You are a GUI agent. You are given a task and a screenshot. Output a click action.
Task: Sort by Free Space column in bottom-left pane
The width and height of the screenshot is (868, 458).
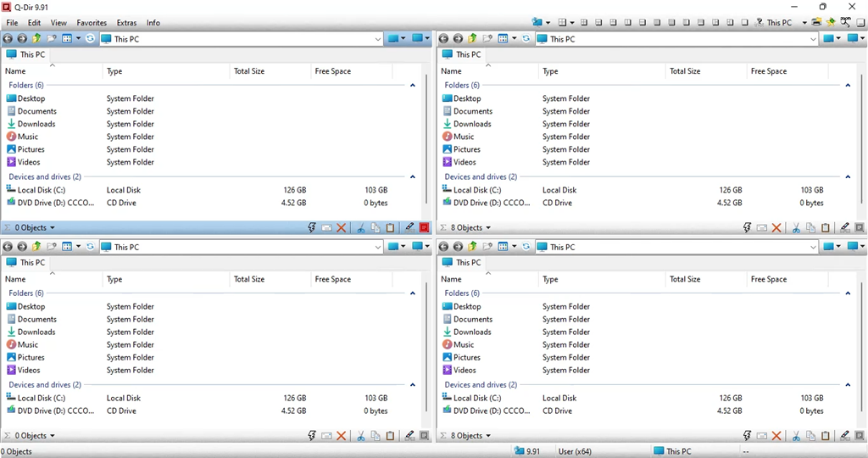pos(332,279)
